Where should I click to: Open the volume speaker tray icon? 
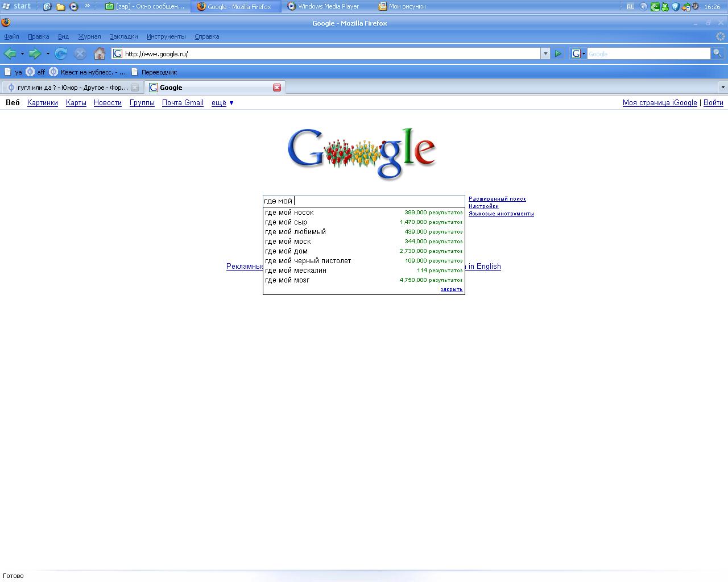pos(696,7)
